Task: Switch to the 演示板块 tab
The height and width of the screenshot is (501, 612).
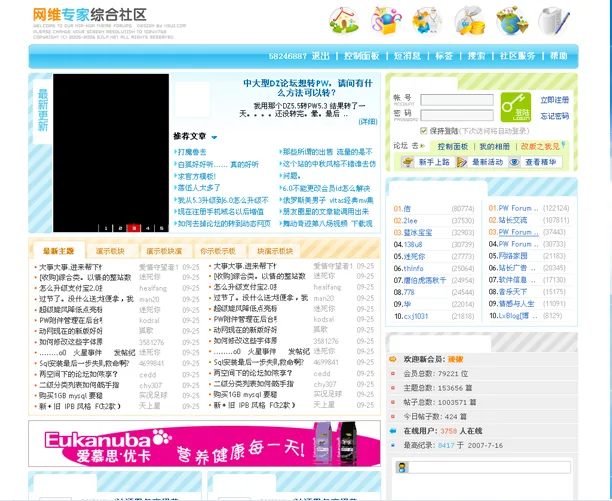Action: pos(111,251)
